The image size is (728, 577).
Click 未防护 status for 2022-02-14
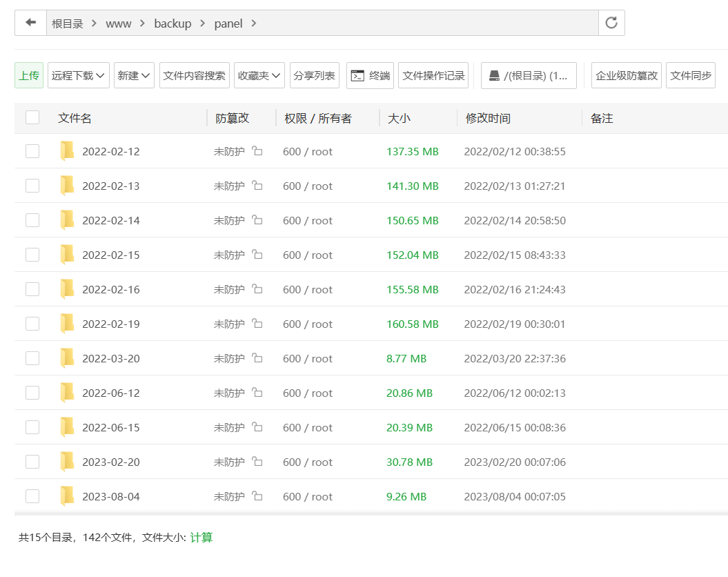[x=229, y=220]
